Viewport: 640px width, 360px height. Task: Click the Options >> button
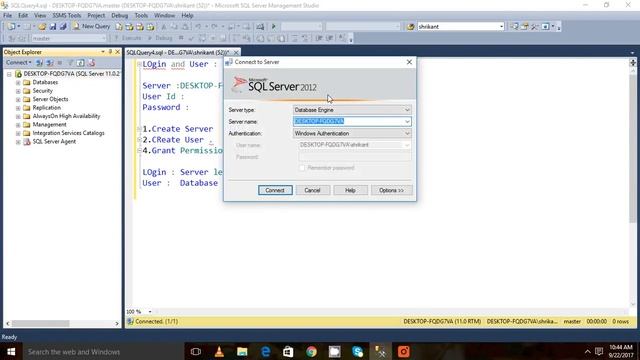(391, 190)
